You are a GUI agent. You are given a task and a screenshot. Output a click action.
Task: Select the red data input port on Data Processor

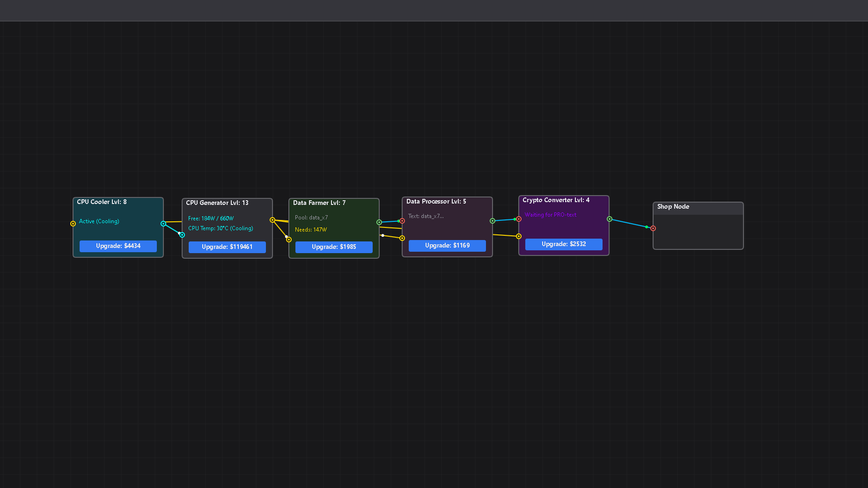click(402, 221)
